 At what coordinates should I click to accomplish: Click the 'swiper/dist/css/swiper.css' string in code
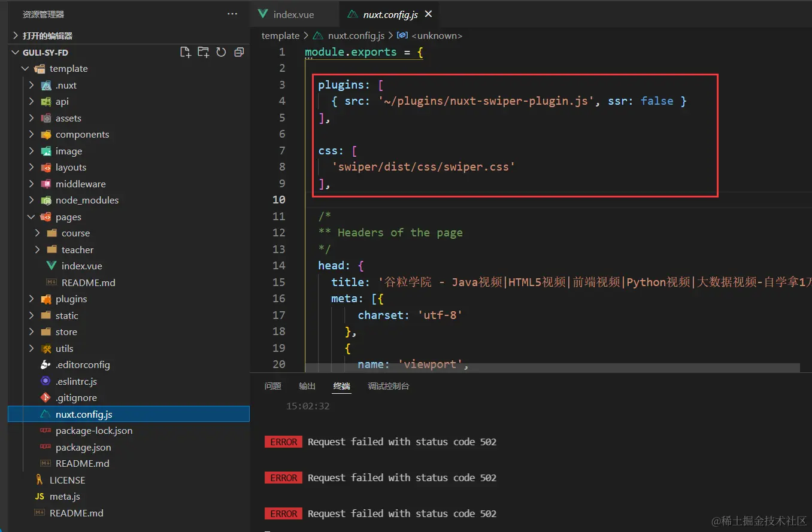coord(423,167)
